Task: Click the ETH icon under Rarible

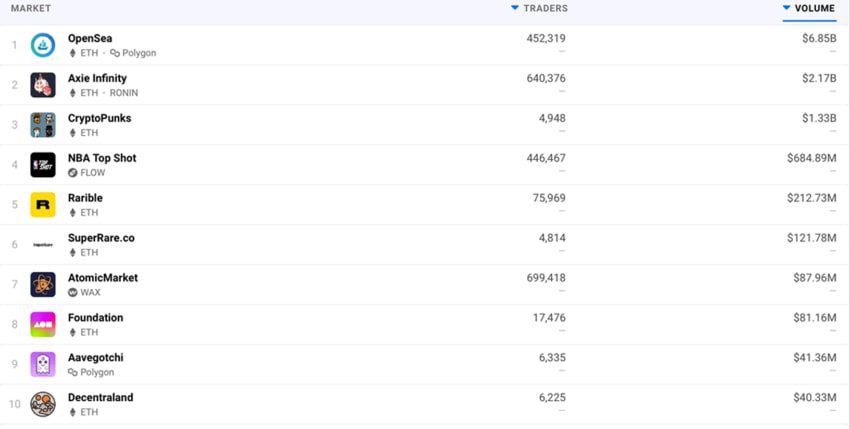Action: tap(73, 213)
